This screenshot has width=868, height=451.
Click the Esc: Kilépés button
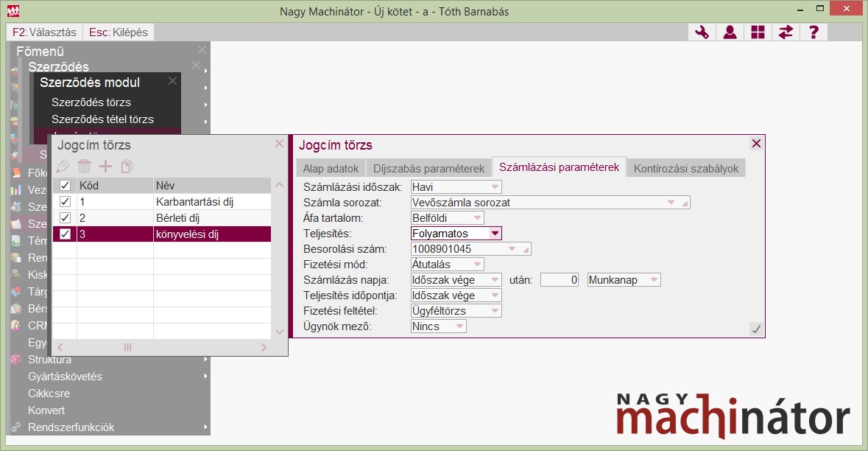tap(119, 32)
